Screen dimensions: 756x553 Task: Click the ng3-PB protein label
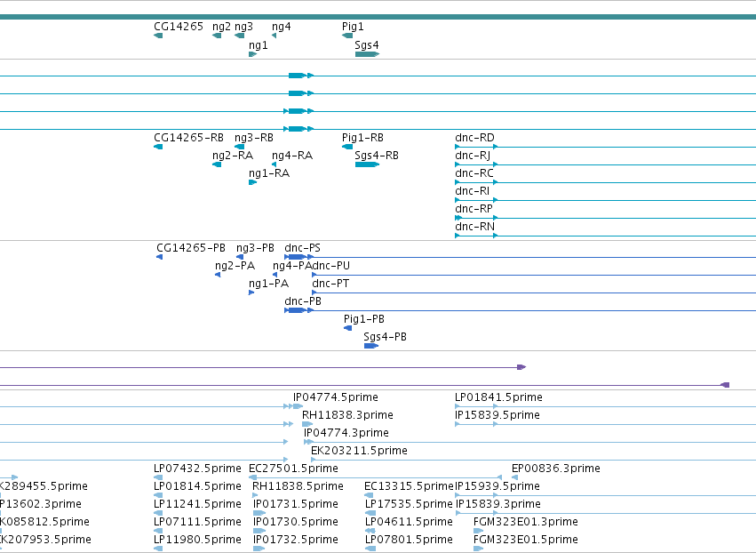pyautogui.click(x=255, y=248)
